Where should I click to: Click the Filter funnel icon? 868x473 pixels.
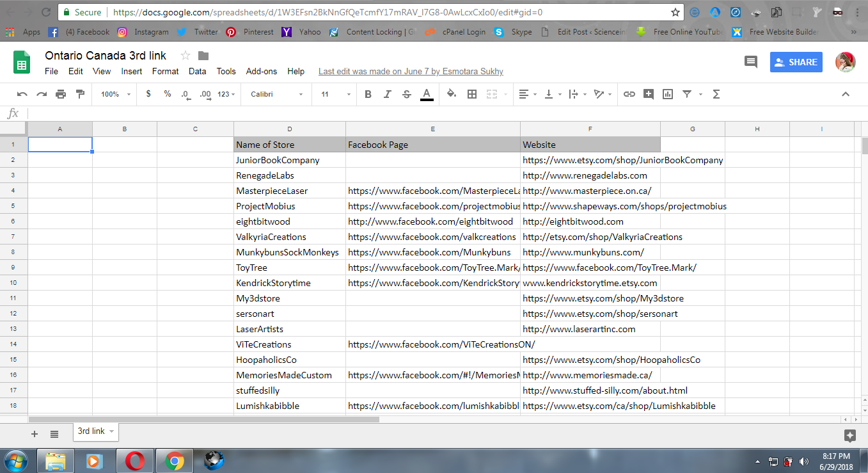click(x=687, y=94)
